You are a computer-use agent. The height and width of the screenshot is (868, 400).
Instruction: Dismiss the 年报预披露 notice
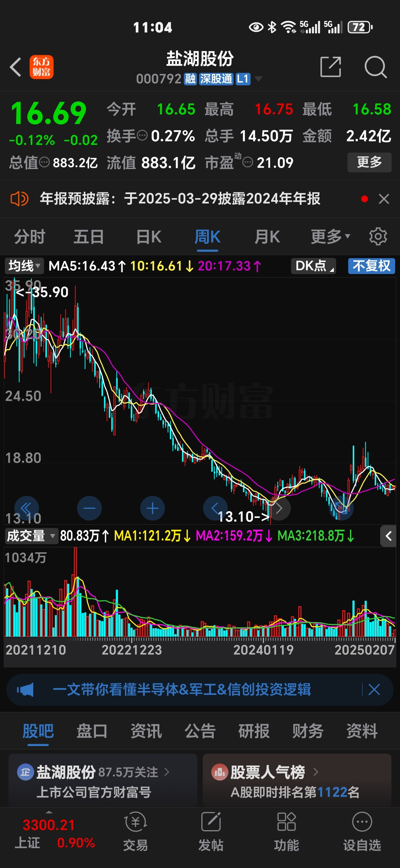[384, 199]
